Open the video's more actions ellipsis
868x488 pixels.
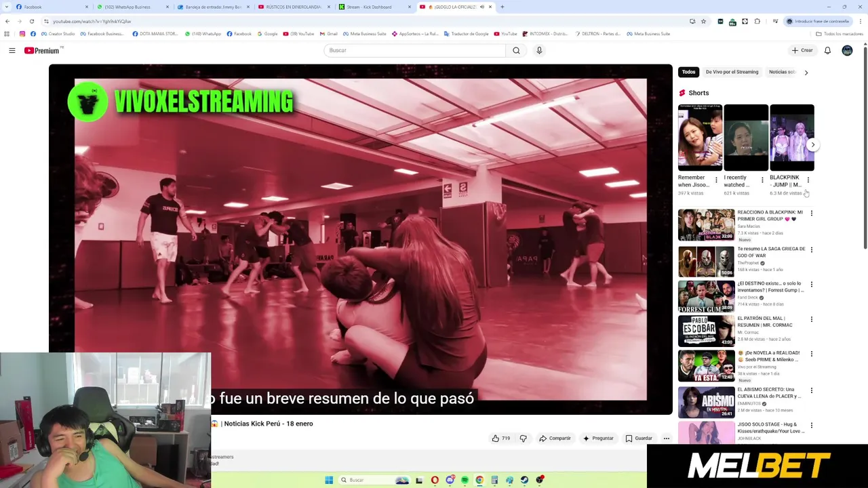tap(666, 439)
